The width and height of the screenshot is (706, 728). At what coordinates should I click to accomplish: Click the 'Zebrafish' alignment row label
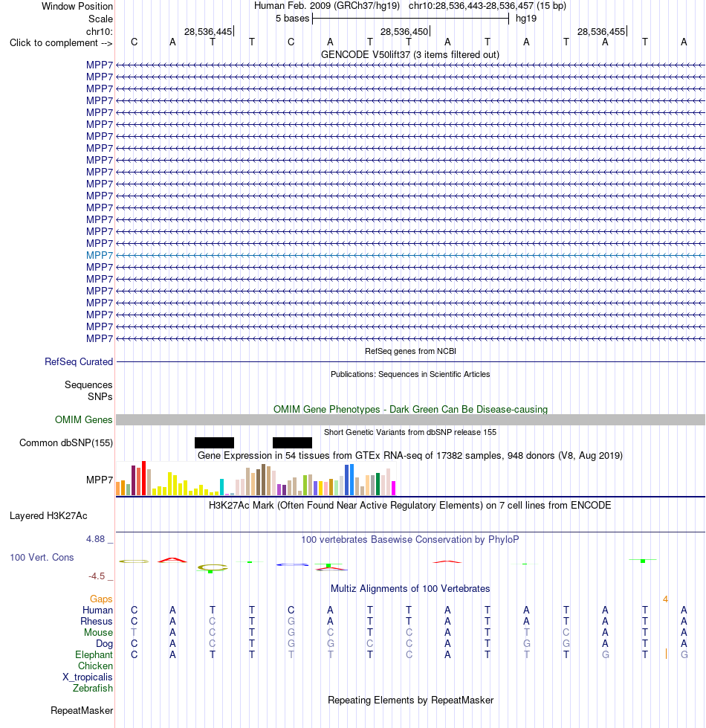click(93, 688)
